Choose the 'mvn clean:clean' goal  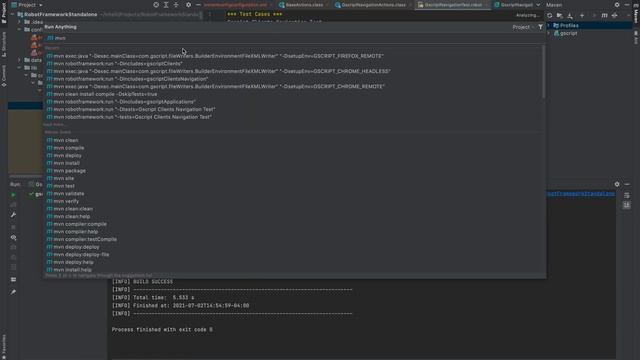coord(70,209)
